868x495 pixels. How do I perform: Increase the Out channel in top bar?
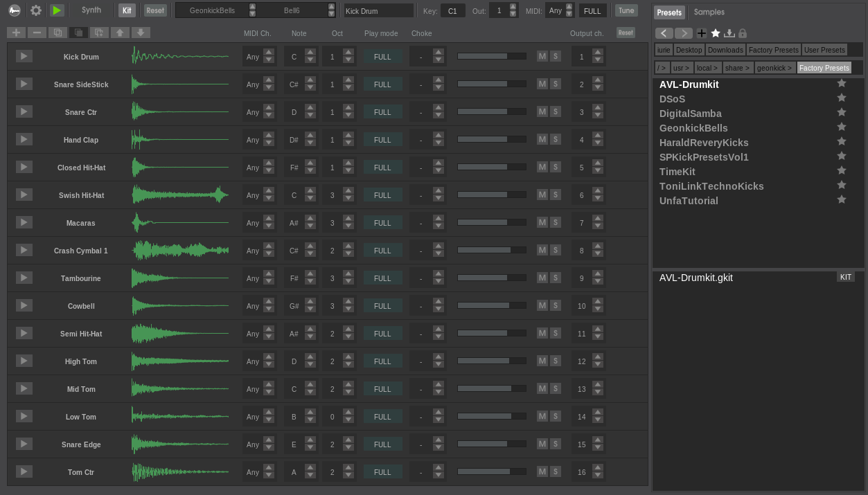513,7
